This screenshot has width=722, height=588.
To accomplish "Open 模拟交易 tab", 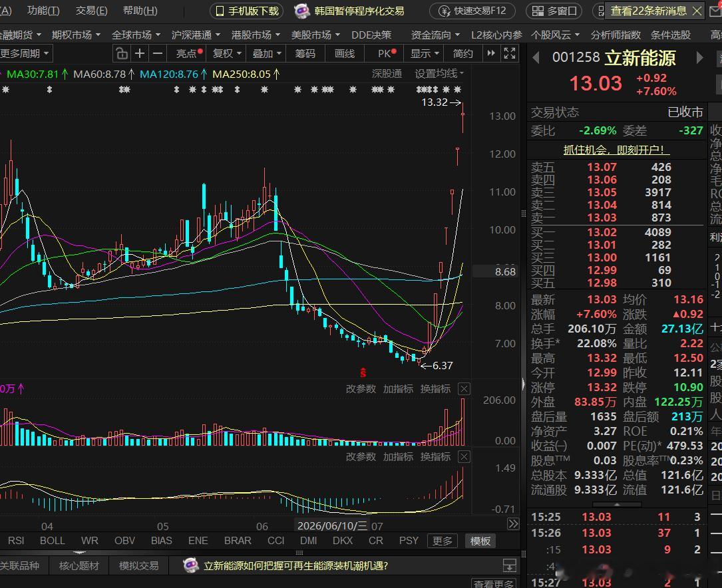I will 138,565.
